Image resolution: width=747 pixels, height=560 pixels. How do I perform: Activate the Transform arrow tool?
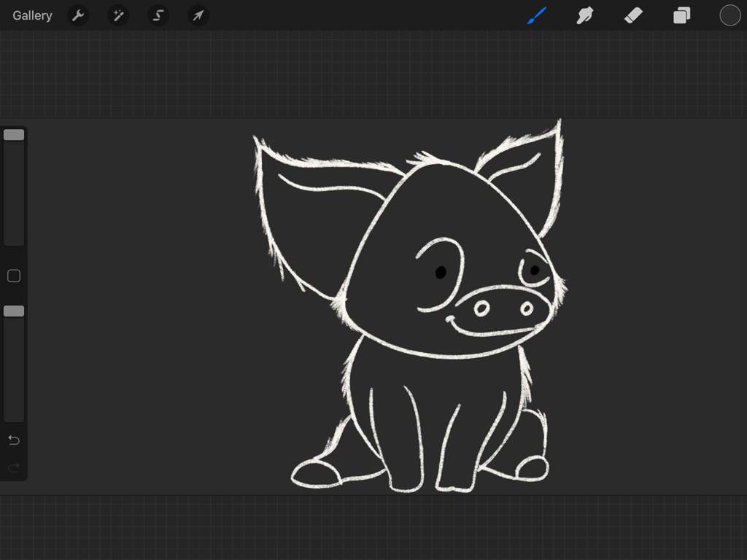pyautogui.click(x=198, y=16)
